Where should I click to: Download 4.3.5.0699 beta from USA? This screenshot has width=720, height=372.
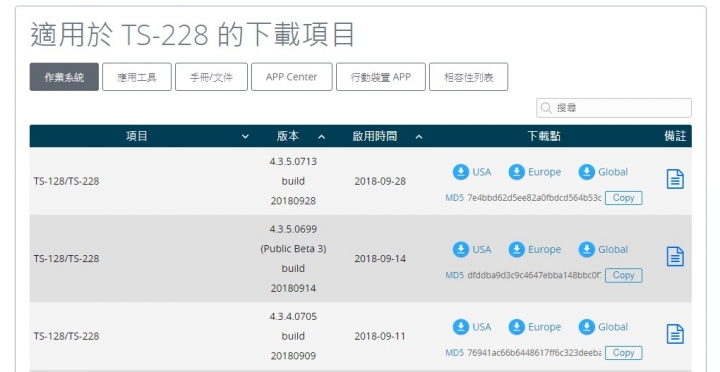pos(472,250)
